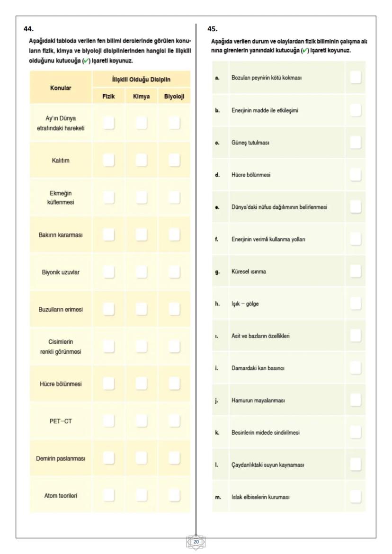Tick Fizik box for Ay'ın Dünya etrafındaki hareketi
The image size is (392, 554).
tap(109, 123)
